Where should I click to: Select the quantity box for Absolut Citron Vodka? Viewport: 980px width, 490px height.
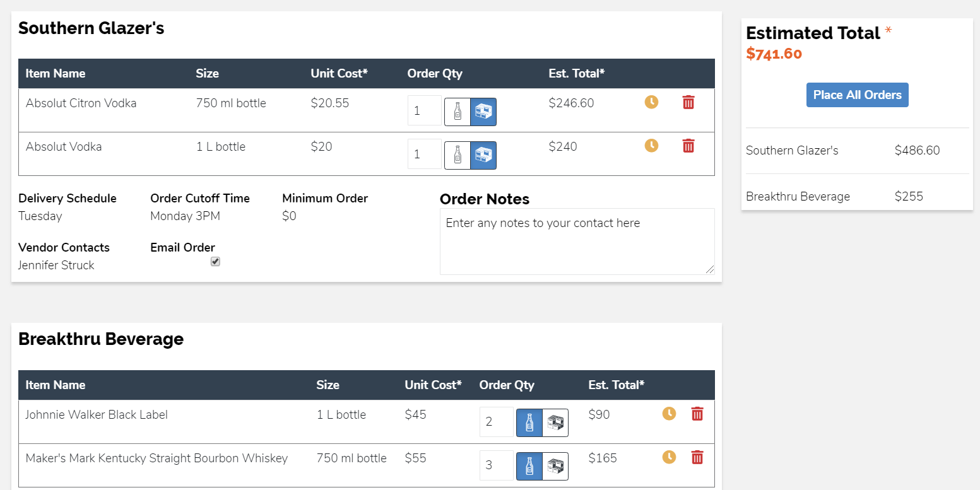coord(423,110)
